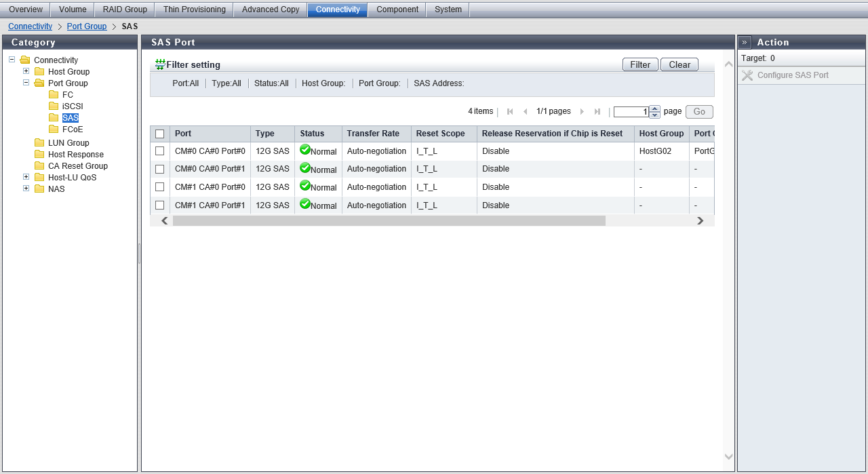Click the page number input field
Screen dimensions: 868x474
coord(631,112)
